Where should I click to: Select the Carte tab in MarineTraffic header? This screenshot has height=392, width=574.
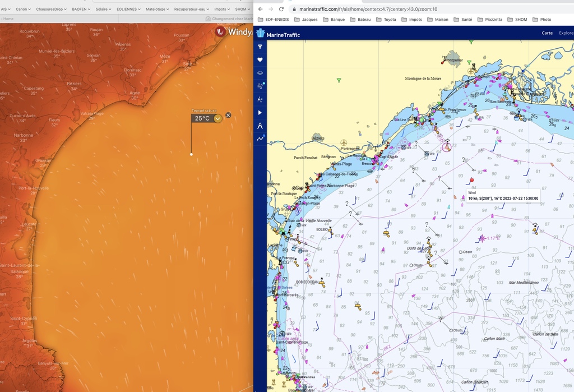[x=547, y=33]
